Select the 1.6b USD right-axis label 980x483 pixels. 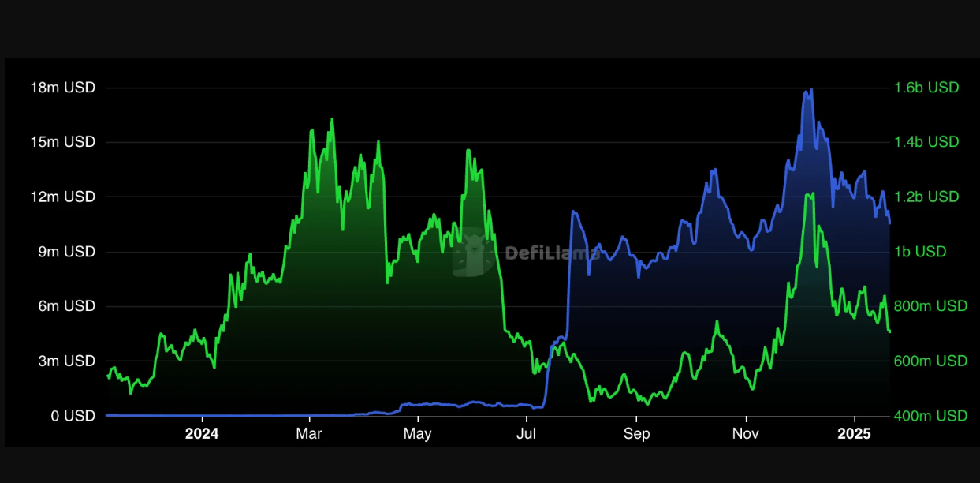(x=928, y=88)
